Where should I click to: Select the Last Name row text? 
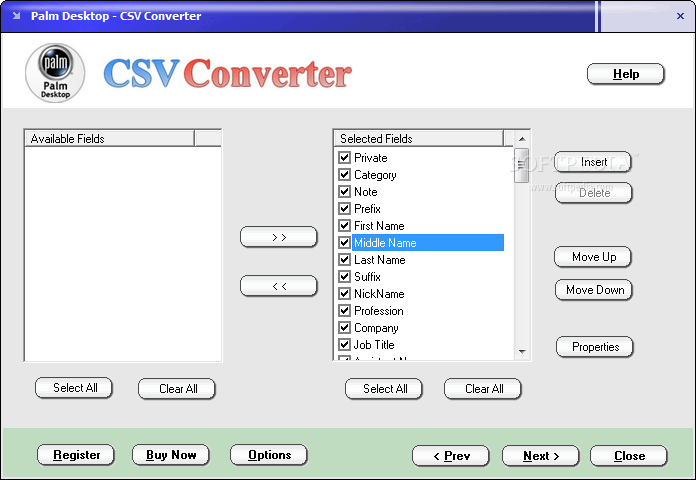coord(380,260)
